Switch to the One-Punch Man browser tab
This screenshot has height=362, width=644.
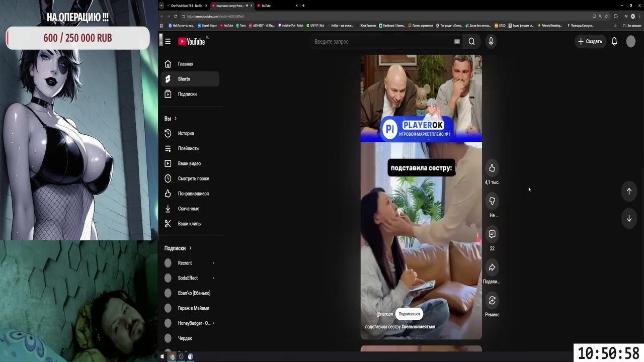pos(187,6)
